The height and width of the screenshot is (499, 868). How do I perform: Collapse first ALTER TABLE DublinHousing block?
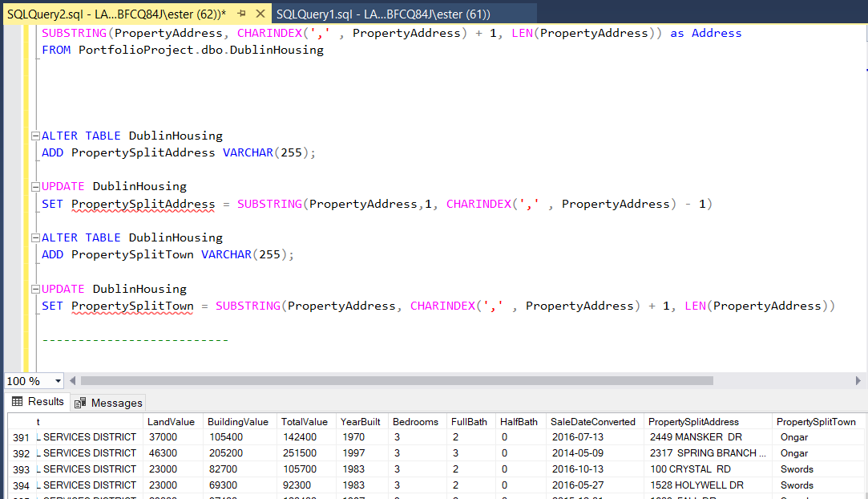(x=35, y=136)
